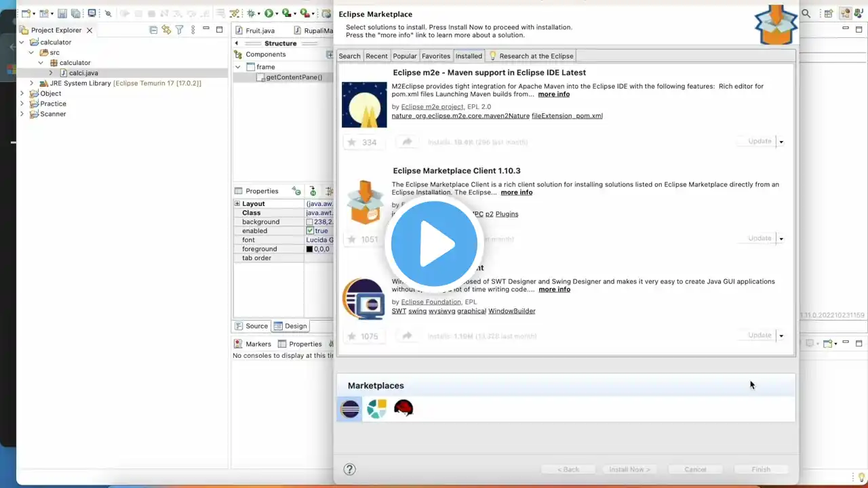Click the fileExtension_pom.xml tag link
The height and width of the screenshot is (488, 868).
click(568, 116)
